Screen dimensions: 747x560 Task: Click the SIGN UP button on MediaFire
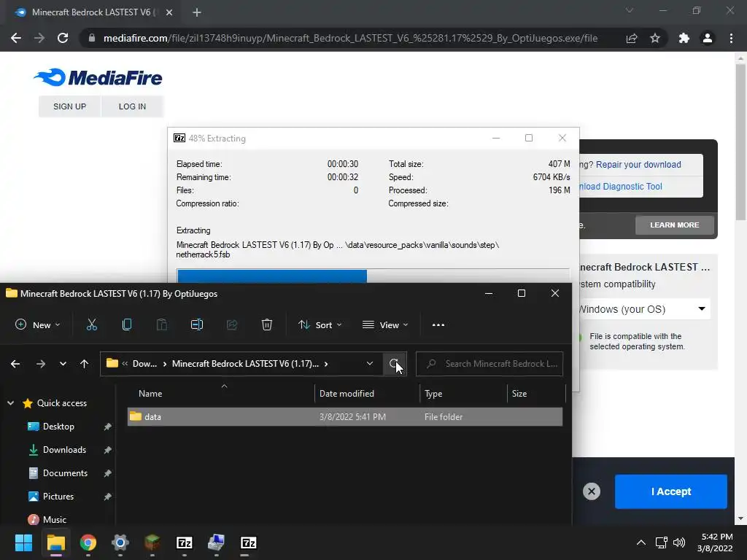69,106
